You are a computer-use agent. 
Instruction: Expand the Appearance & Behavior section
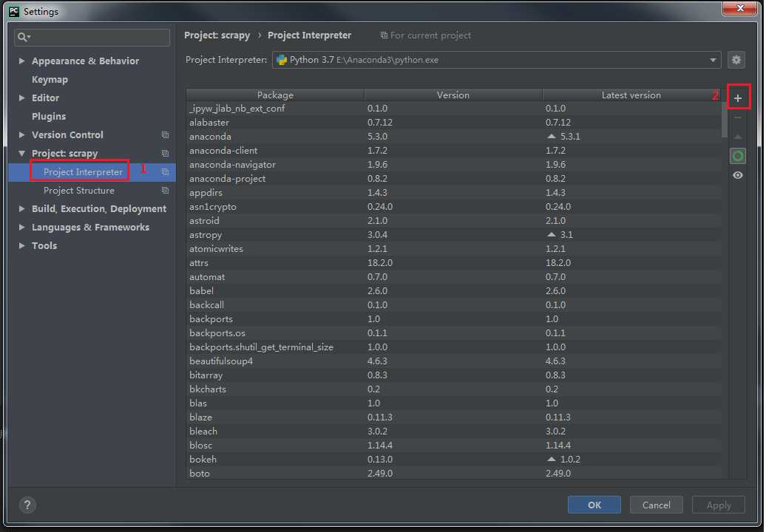point(21,61)
